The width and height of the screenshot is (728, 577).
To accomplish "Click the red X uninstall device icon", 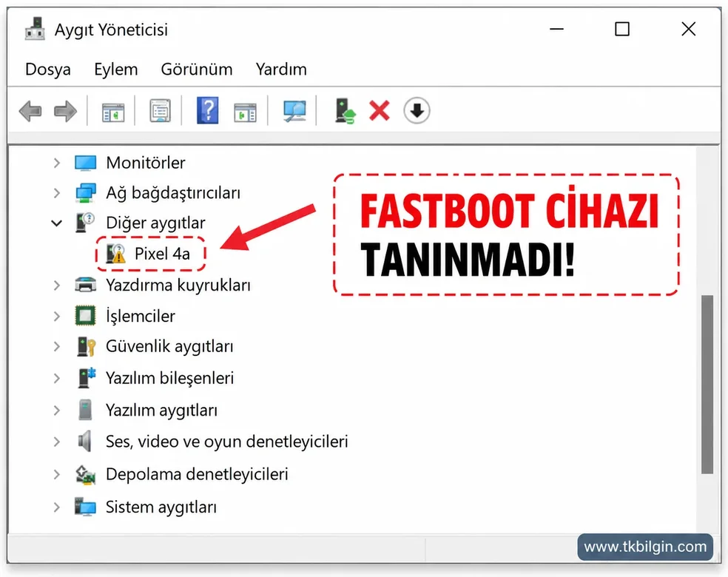I will [x=380, y=111].
